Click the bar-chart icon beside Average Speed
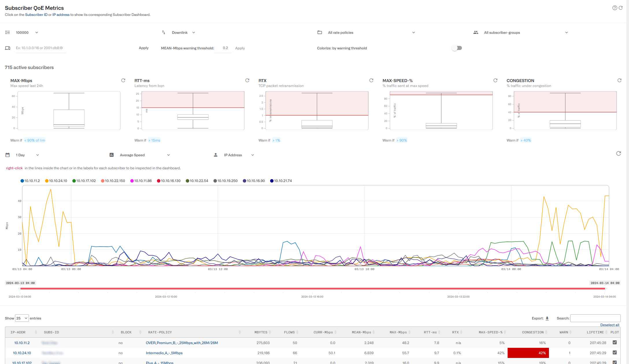The height and width of the screenshot is (364, 629). [112, 155]
